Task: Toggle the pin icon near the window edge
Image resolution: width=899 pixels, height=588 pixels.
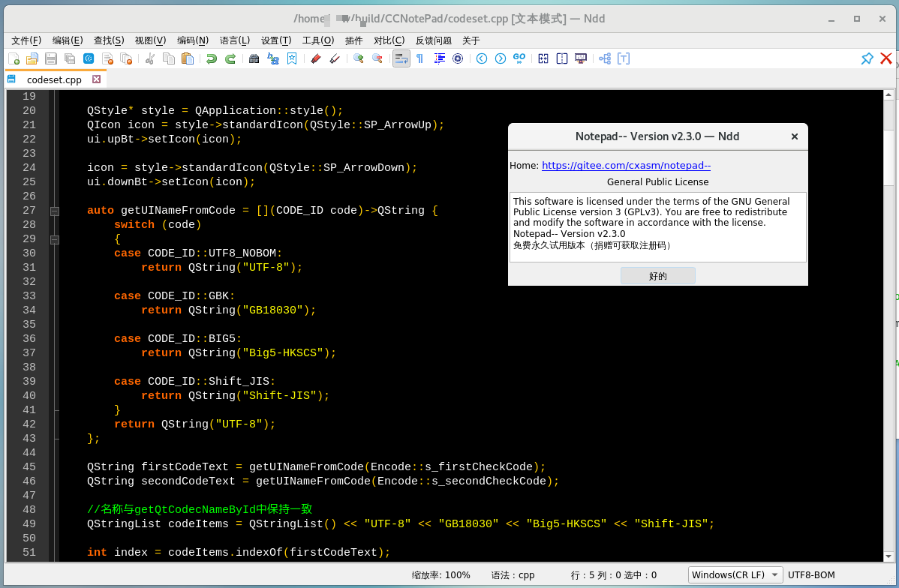Action: pos(867,58)
